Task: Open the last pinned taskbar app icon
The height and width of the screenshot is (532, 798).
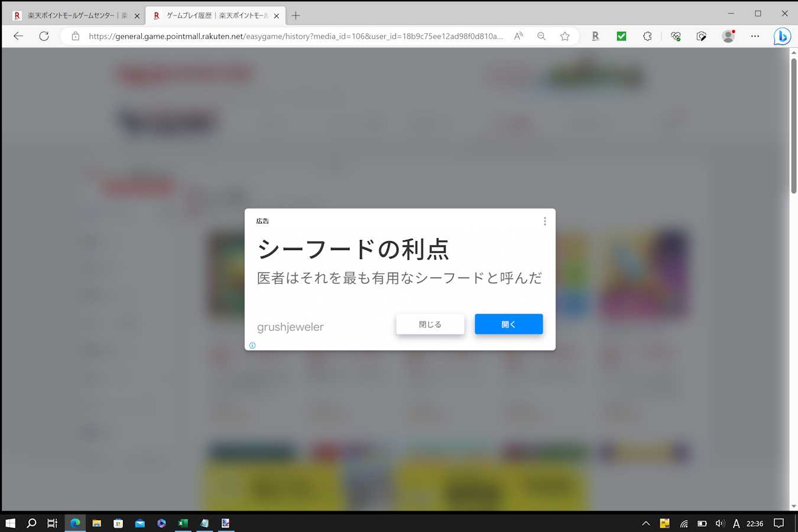Action: [226, 523]
